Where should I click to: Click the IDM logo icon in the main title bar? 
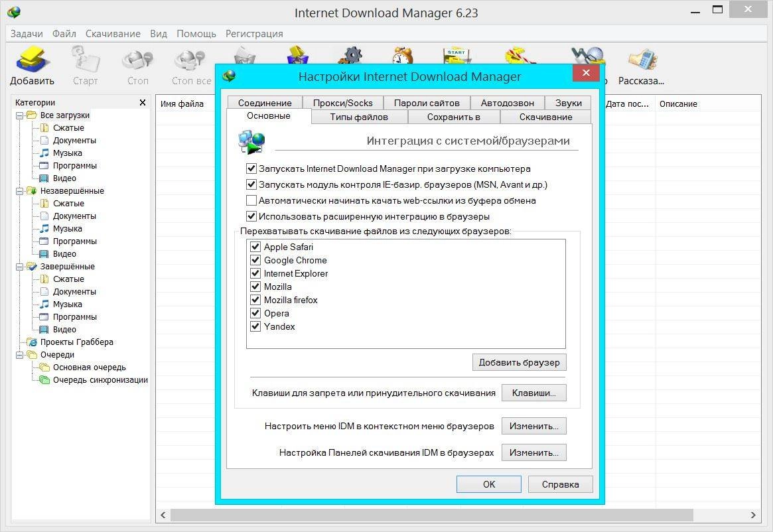(14, 12)
